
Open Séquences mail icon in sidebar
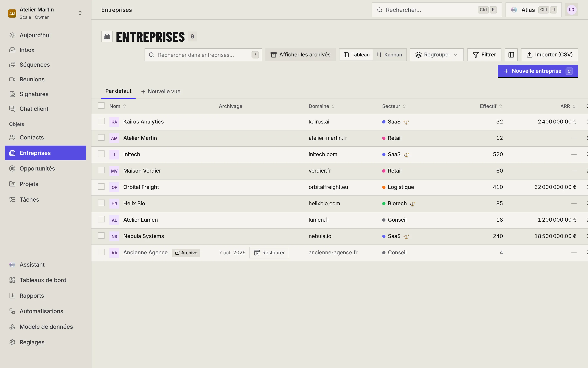click(x=12, y=65)
